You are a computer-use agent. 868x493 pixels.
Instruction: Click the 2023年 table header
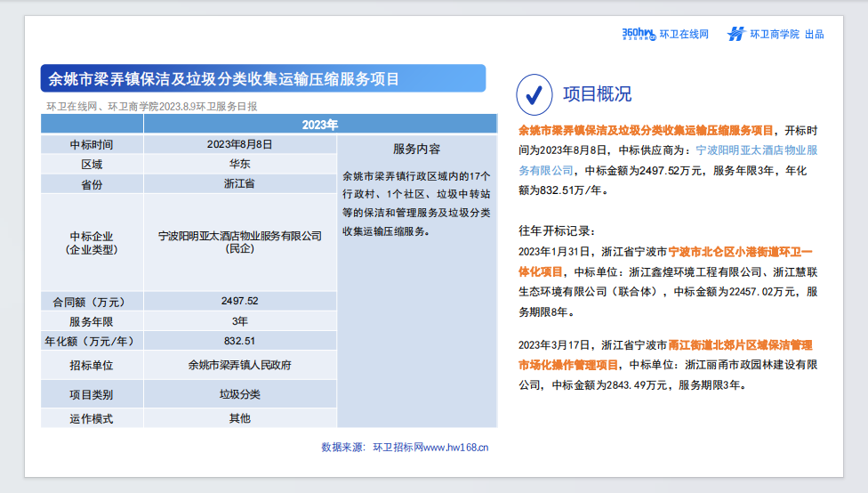coord(320,125)
